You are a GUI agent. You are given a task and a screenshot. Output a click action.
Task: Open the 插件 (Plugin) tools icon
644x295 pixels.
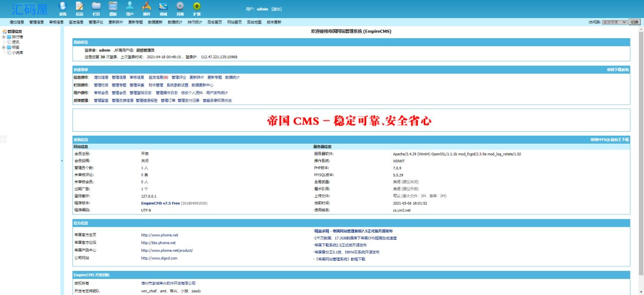(146, 8)
